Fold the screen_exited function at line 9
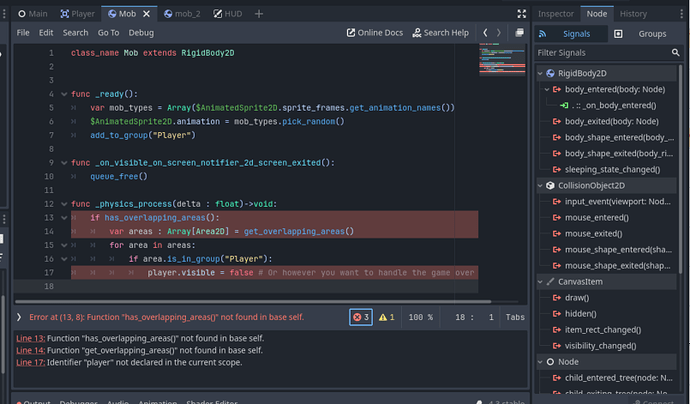 pyautogui.click(x=64, y=163)
